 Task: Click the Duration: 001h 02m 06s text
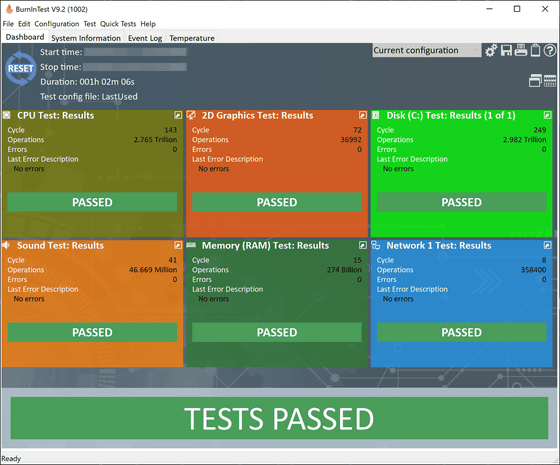coord(87,82)
